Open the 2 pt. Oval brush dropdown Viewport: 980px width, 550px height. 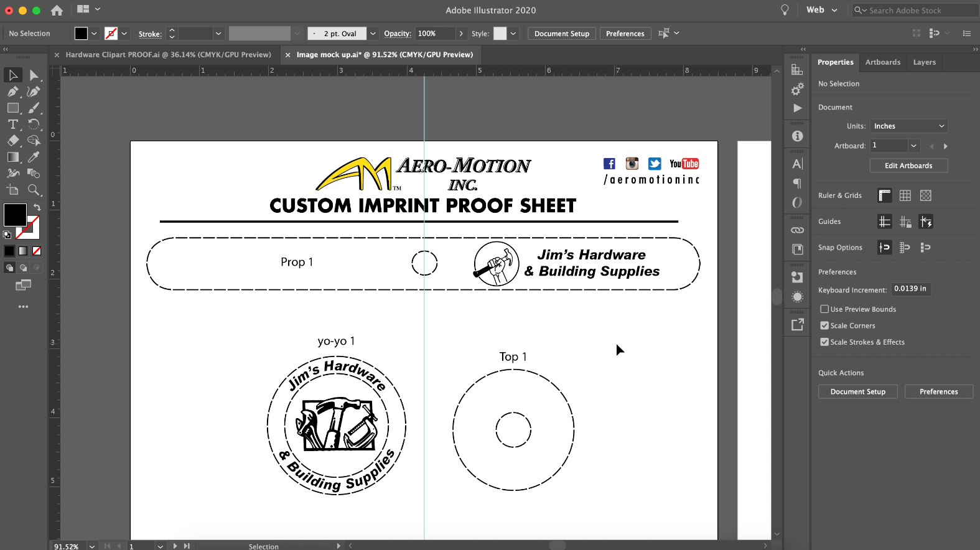coord(373,34)
